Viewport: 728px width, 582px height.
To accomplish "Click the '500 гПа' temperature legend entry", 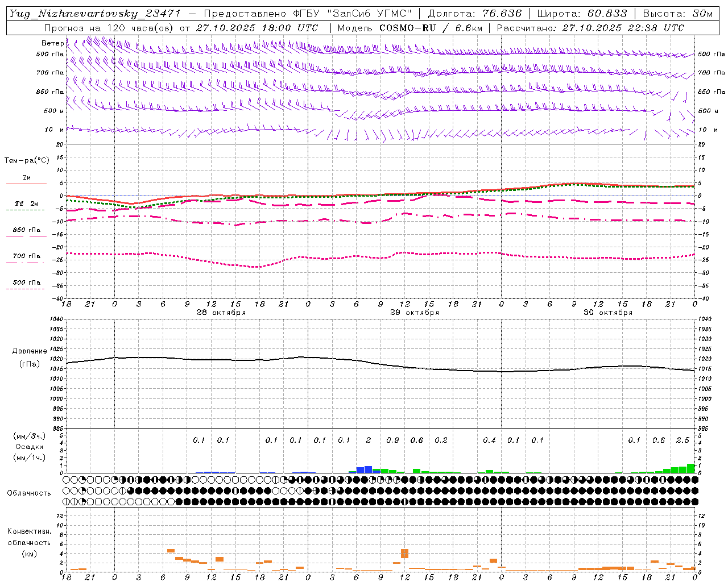I will point(26,282).
